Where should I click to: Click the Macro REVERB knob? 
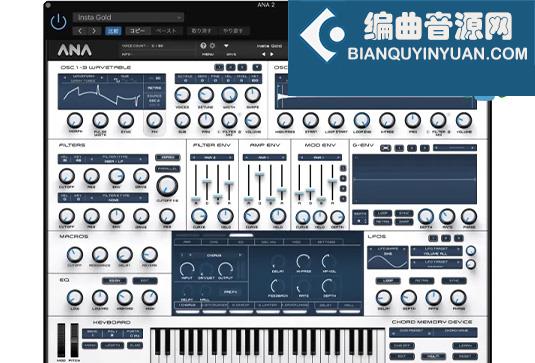(149, 255)
